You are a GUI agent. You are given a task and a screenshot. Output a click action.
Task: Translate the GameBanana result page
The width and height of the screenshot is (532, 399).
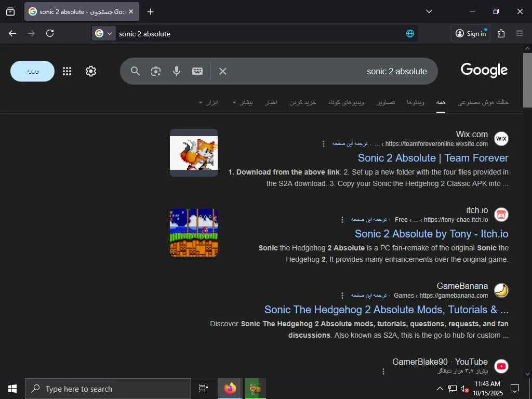coord(369,295)
